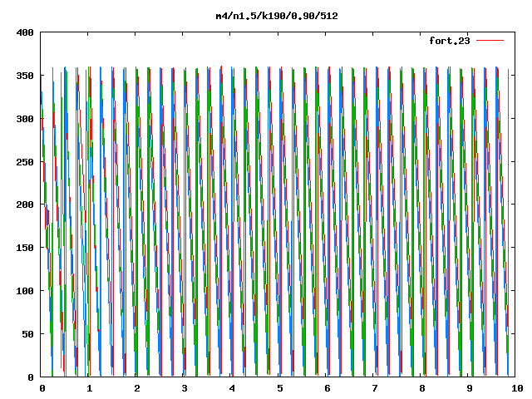Click the y-axis label 250
This screenshot has height=399, width=532.
coord(25,162)
